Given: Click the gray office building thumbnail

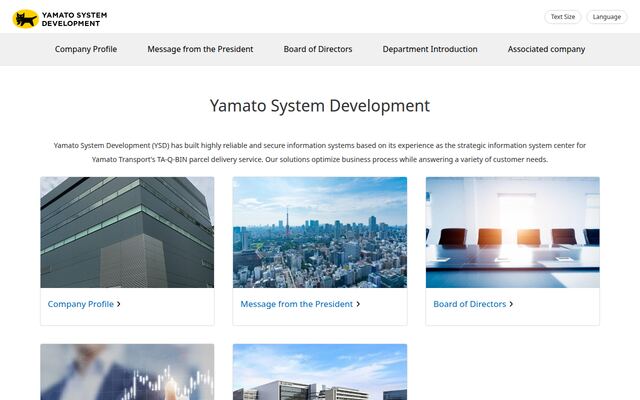Looking at the screenshot, I should click(127, 232).
